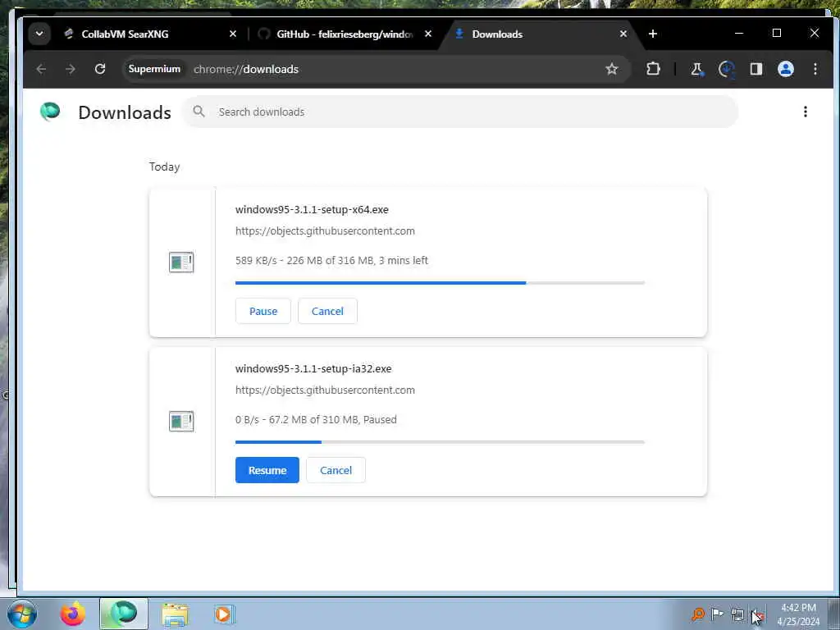The height and width of the screenshot is (630, 840).
Task: Click the Supermium logo beside Downloads
Action: click(x=50, y=112)
